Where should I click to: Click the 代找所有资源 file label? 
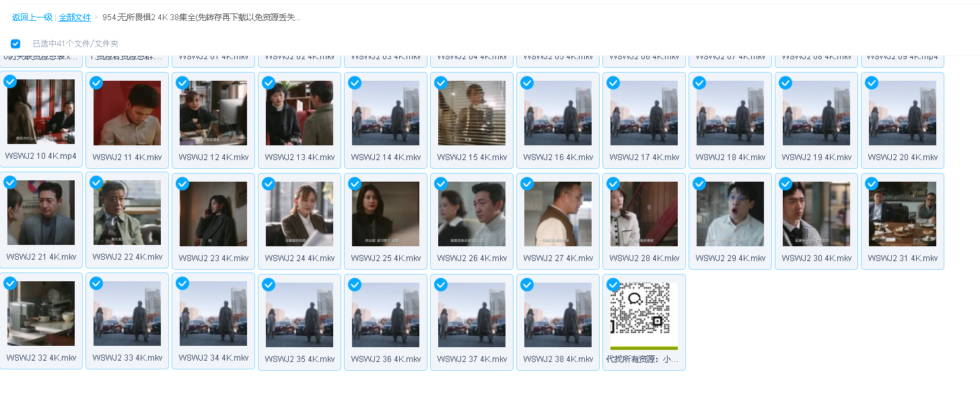[x=643, y=359]
